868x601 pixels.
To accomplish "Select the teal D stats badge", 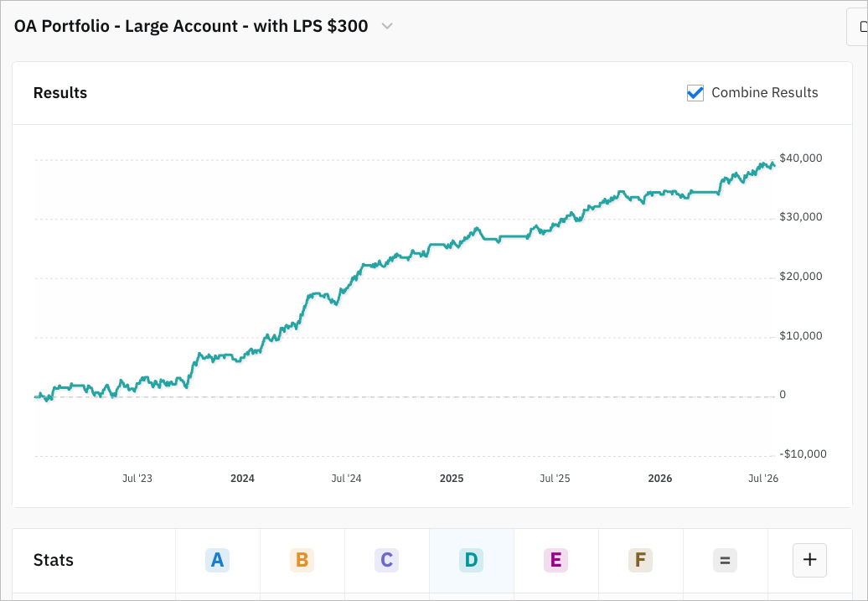I will pyautogui.click(x=471, y=560).
